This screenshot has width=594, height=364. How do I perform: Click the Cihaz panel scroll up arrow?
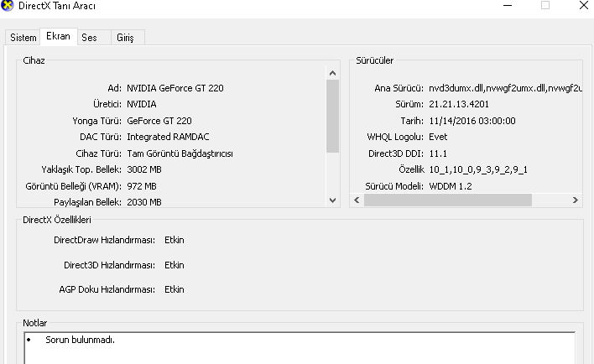coord(332,73)
